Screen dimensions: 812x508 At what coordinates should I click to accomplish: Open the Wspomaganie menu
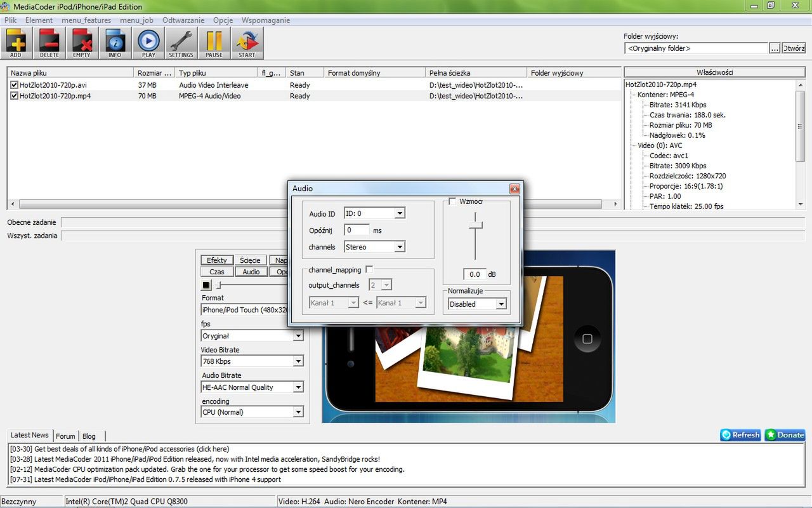(x=266, y=20)
